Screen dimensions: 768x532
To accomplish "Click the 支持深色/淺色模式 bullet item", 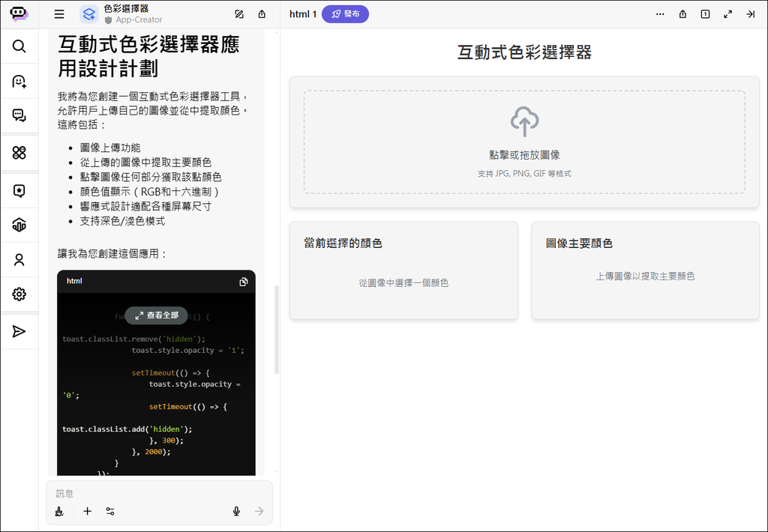I will (122, 221).
